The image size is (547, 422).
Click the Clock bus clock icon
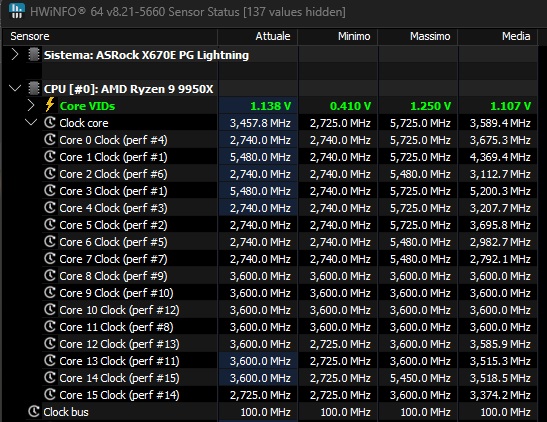pyautogui.click(x=34, y=412)
